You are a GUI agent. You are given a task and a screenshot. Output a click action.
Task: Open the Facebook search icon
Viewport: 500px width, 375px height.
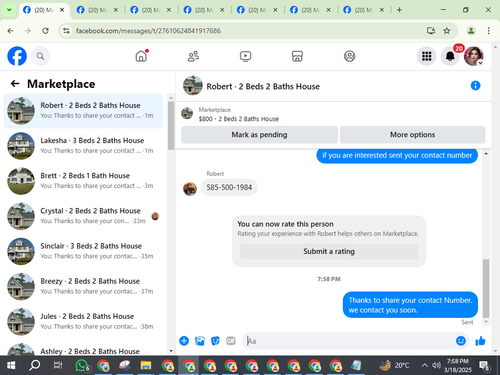(x=40, y=56)
